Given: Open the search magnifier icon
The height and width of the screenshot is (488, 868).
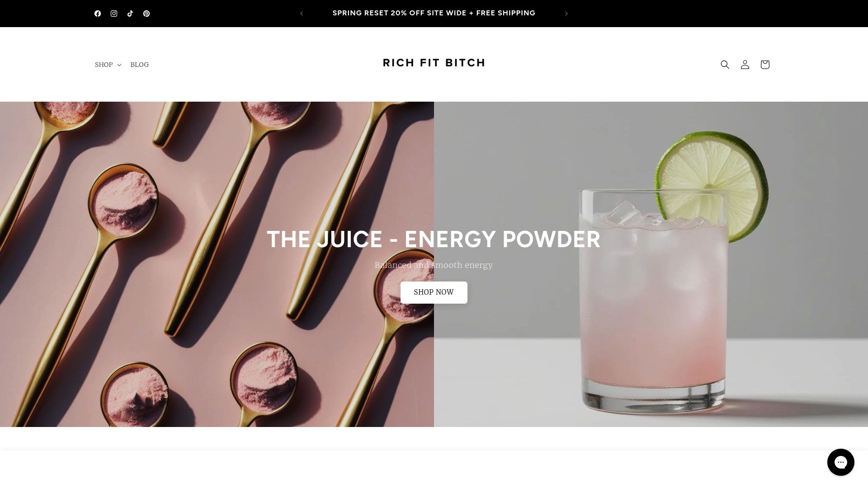Looking at the screenshot, I should pos(725,65).
